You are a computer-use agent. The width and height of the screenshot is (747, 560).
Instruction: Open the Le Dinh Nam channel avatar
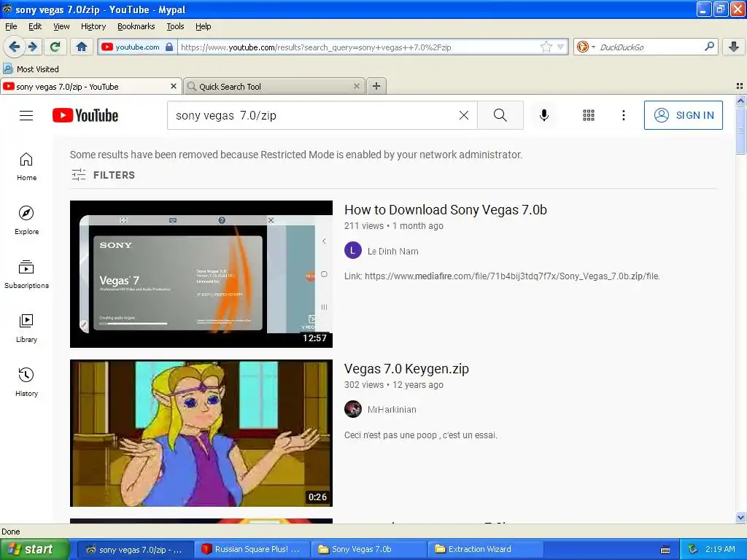tap(353, 251)
